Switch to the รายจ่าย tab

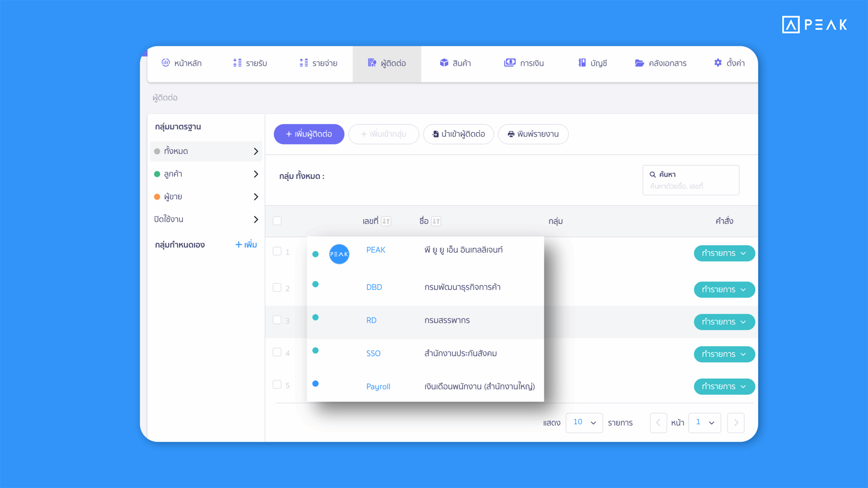coord(318,63)
